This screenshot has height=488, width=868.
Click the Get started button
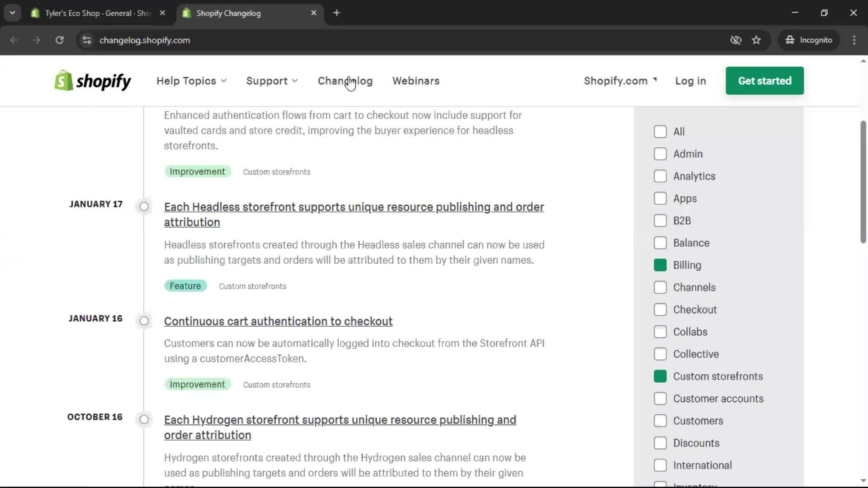[x=764, y=81]
